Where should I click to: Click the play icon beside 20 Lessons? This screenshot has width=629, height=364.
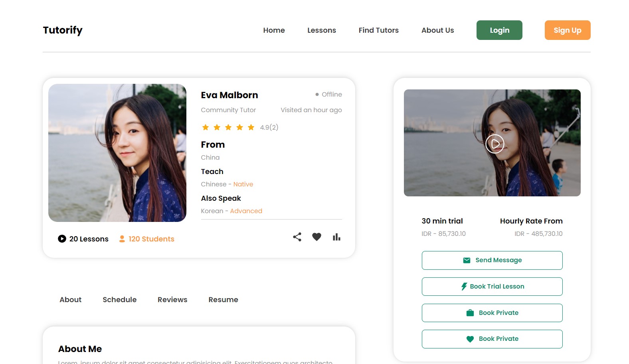62,239
